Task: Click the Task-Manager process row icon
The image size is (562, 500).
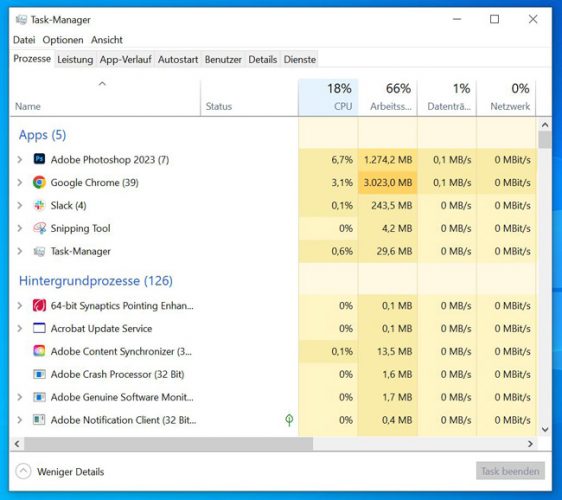Action: (39, 251)
